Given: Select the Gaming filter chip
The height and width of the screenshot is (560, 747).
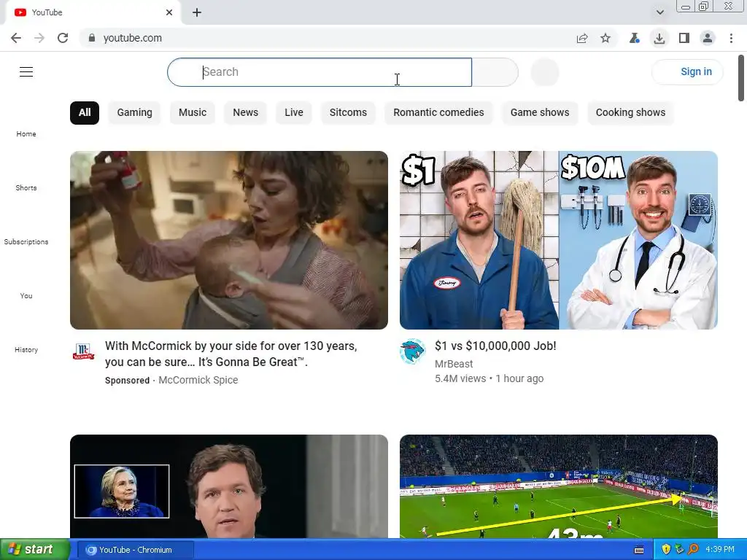Looking at the screenshot, I should click(x=134, y=113).
